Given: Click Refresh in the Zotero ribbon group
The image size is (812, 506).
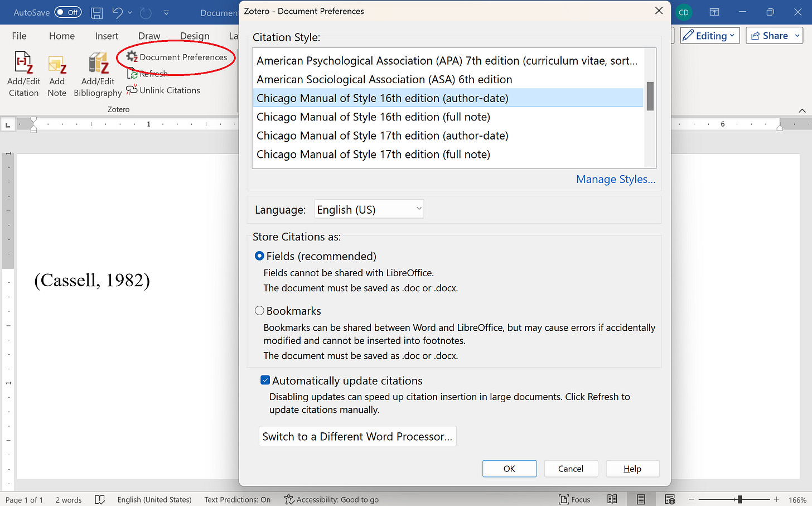Looking at the screenshot, I should [x=148, y=74].
